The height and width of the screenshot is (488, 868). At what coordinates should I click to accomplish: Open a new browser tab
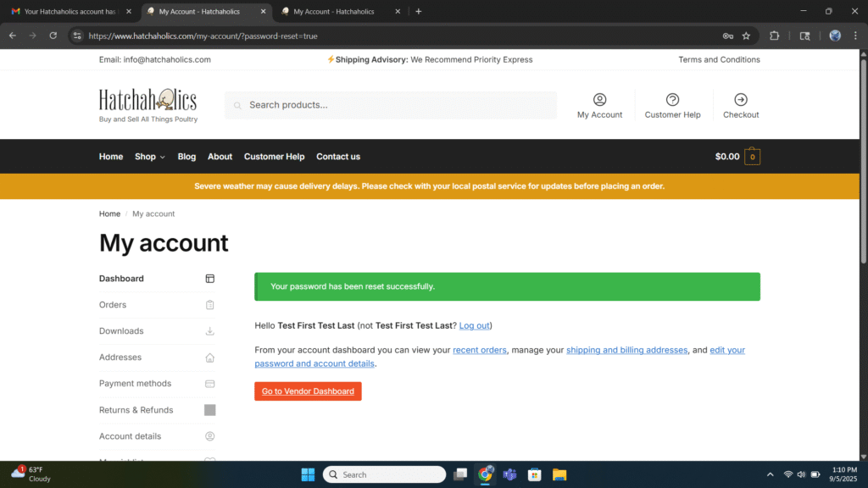(419, 12)
